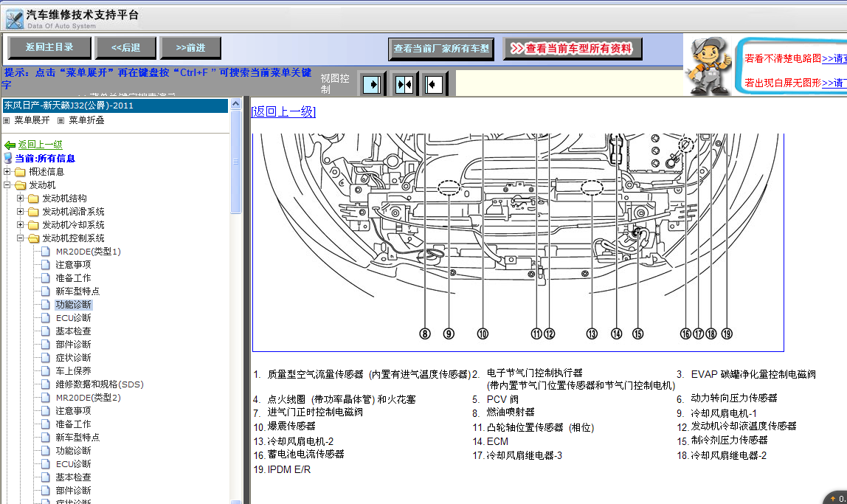Click the 返回主目录 button

point(49,47)
